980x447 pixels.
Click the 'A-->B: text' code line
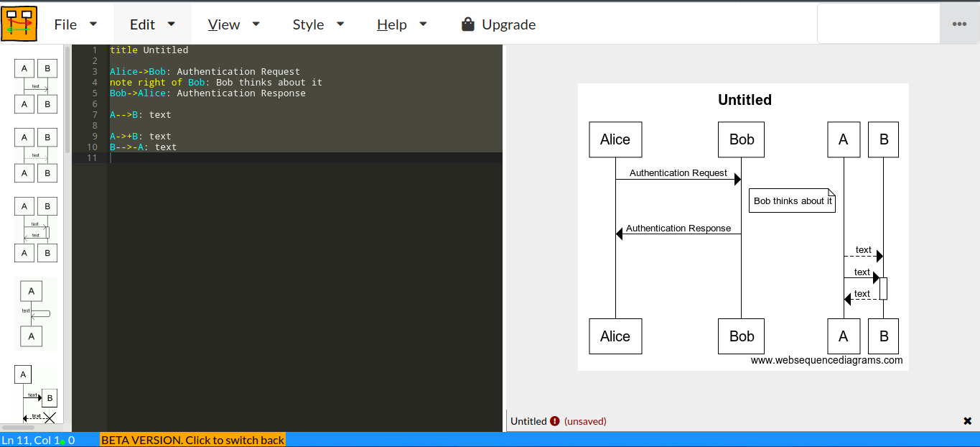(x=140, y=115)
